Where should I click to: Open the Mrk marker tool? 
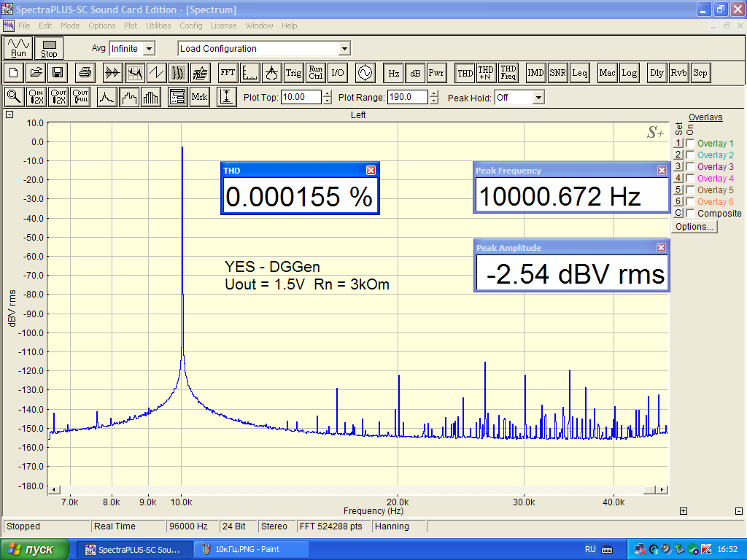click(200, 97)
